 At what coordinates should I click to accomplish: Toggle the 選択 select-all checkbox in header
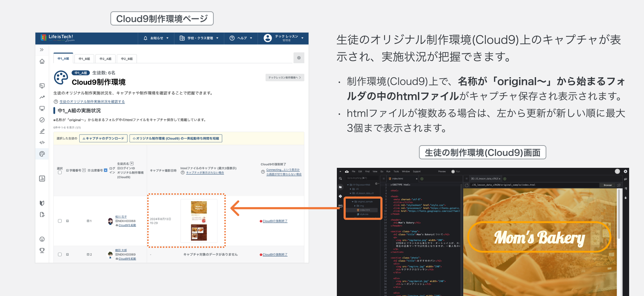click(60, 172)
